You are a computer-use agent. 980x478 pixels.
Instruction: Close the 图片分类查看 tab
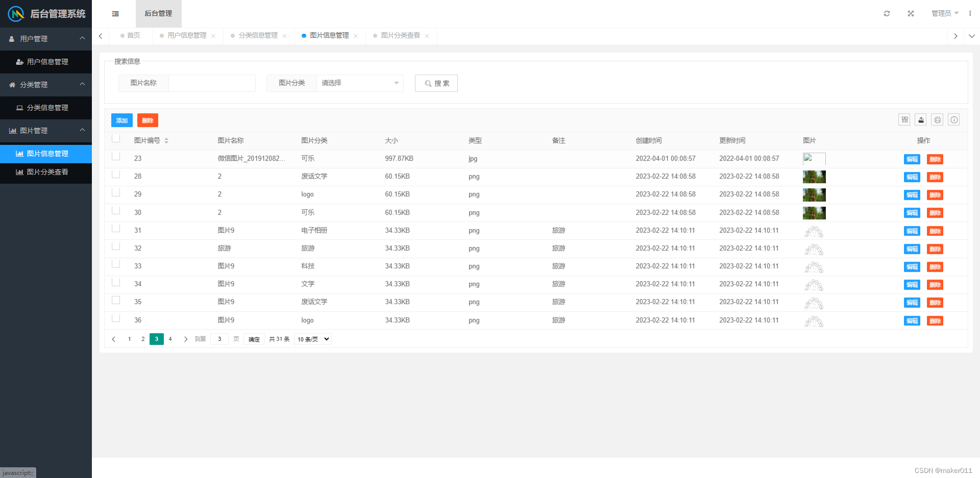pos(427,36)
